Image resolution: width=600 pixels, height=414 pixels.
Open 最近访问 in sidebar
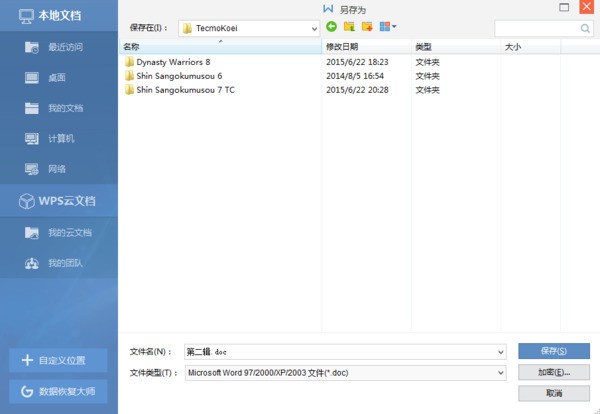click(59, 47)
